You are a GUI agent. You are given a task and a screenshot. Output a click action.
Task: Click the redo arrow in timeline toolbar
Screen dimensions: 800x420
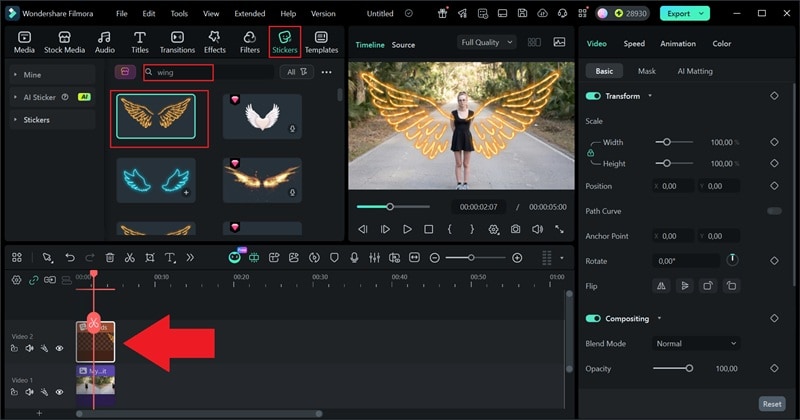click(x=90, y=258)
